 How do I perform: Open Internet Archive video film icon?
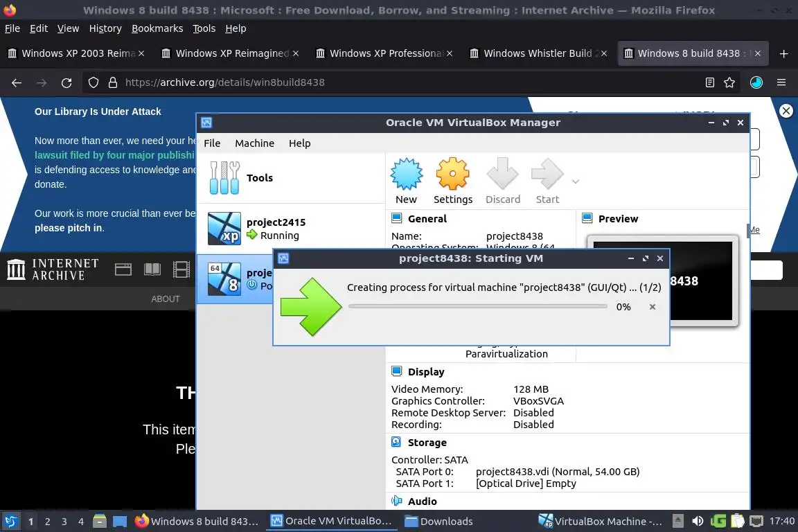(x=181, y=269)
